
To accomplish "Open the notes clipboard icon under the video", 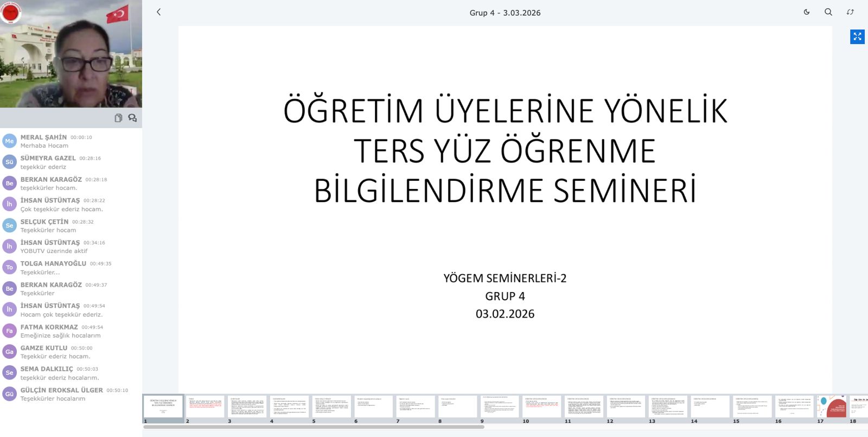I will [x=118, y=118].
